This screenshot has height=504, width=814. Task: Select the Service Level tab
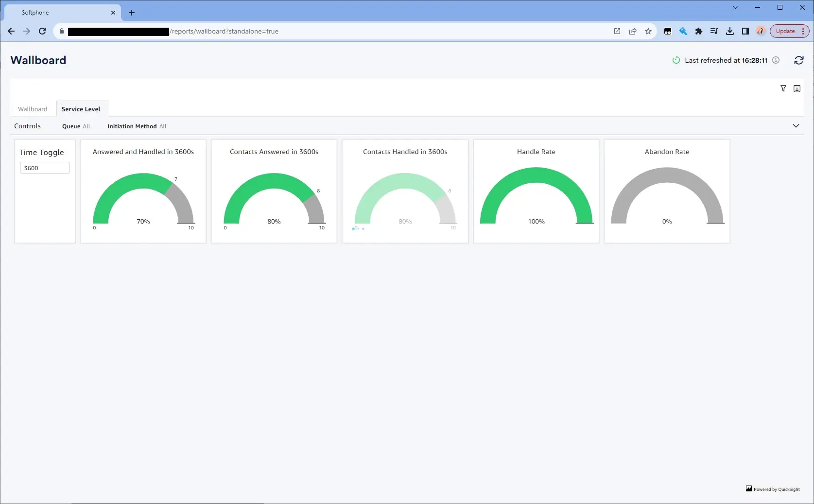click(x=81, y=109)
